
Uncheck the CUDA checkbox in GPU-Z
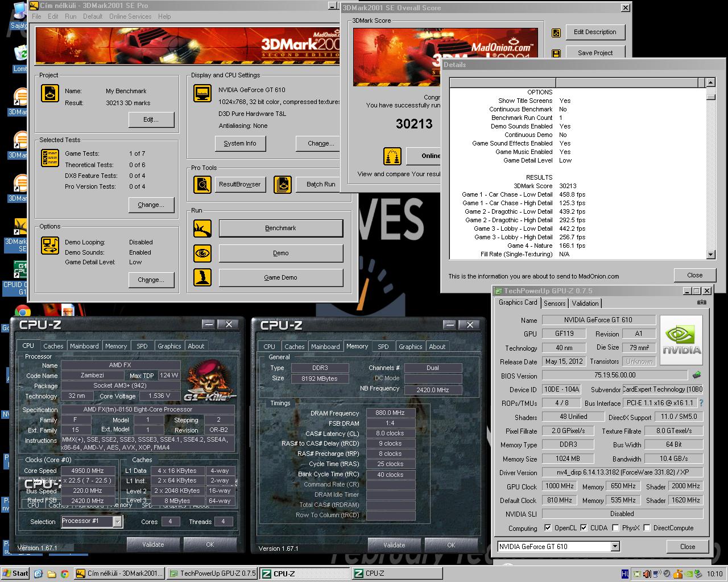point(584,527)
